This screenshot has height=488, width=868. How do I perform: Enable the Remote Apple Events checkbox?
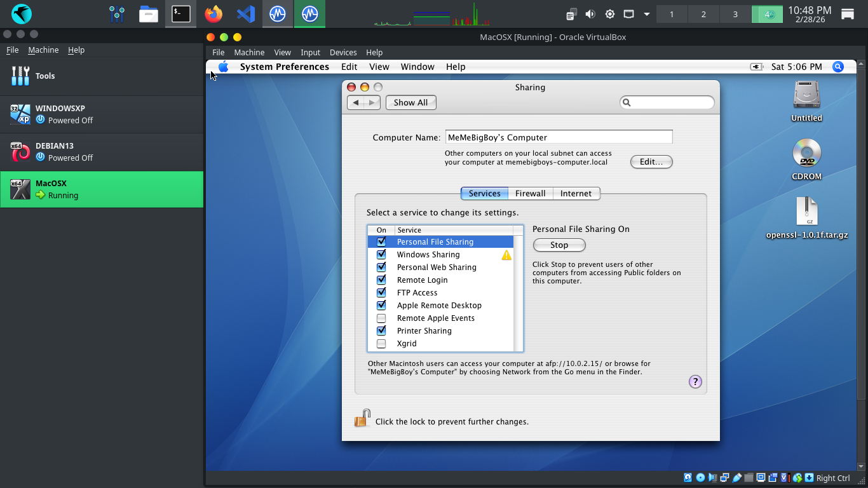pyautogui.click(x=381, y=318)
